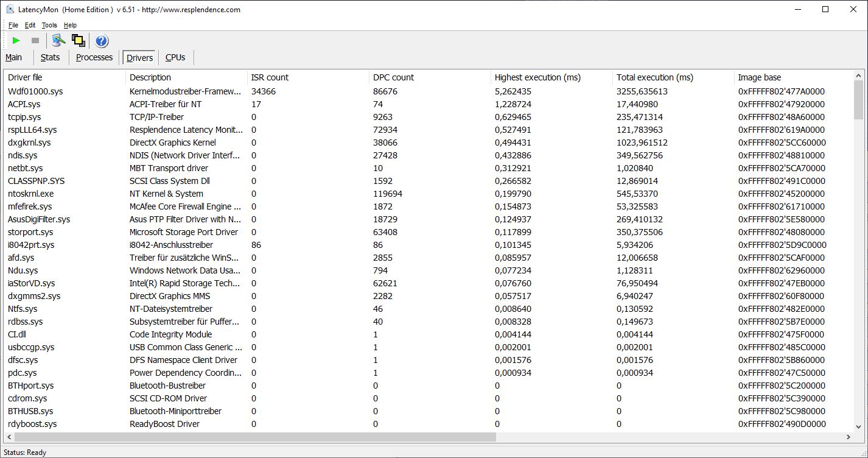Start monitoring with the green play icon
This screenshot has height=458, width=868.
click(16, 41)
